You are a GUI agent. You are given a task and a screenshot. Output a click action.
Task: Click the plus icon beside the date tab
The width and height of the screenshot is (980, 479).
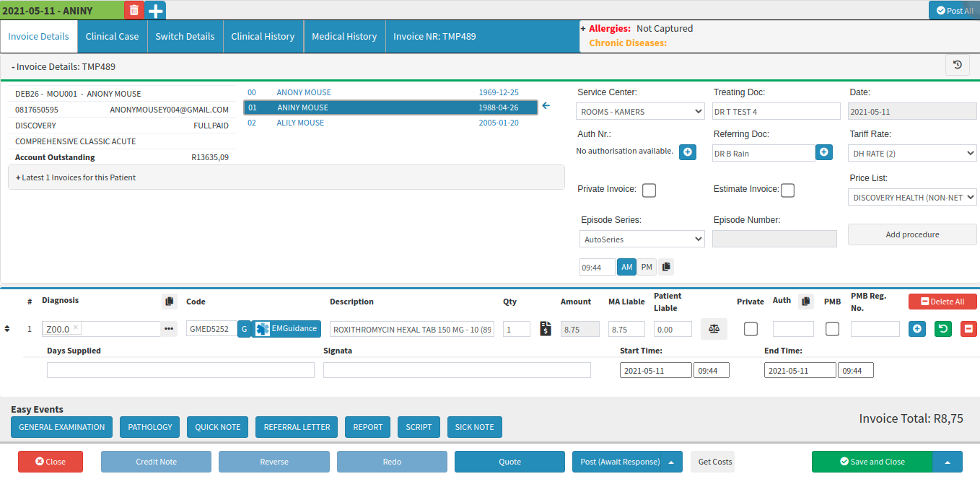click(155, 10)
